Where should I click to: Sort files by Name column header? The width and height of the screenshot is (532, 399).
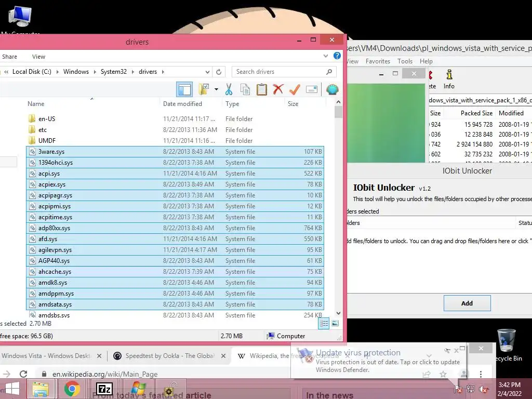[36, 104]
